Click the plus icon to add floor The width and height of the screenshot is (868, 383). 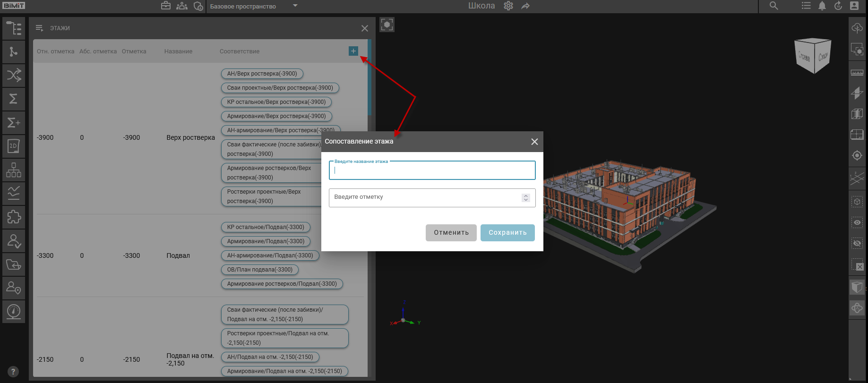coord(353,51)
